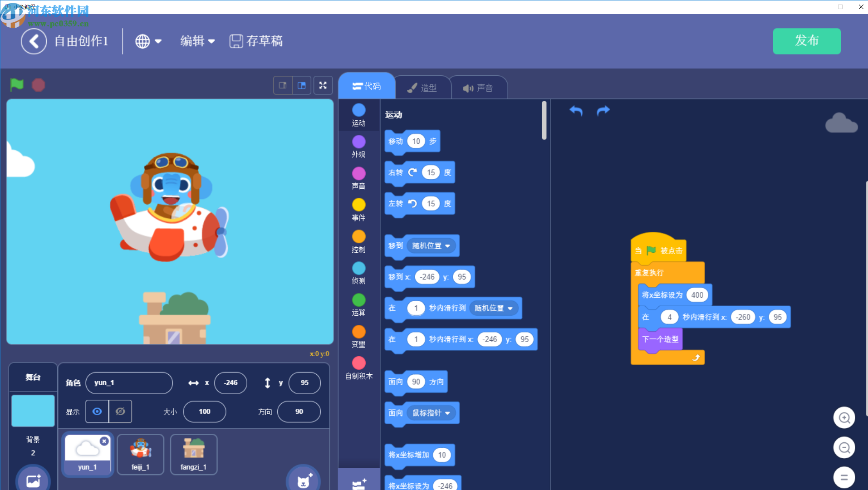Click the 15 value in 左转 block
Viewport: 868px width, 490px height.
tap(431, 204)
